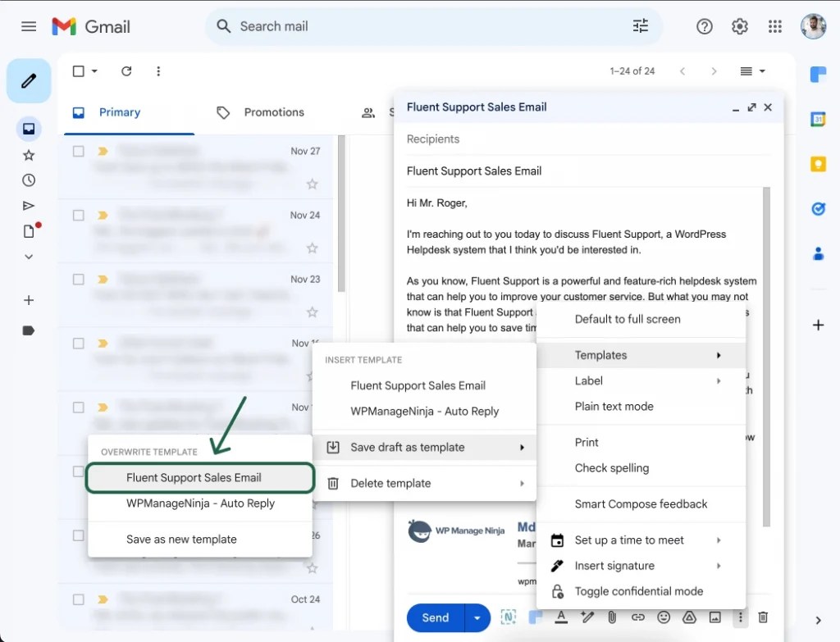Open the Sent folder icon in the sidebar
Viewport: 840px width, 642px height.
click(29, 206)
